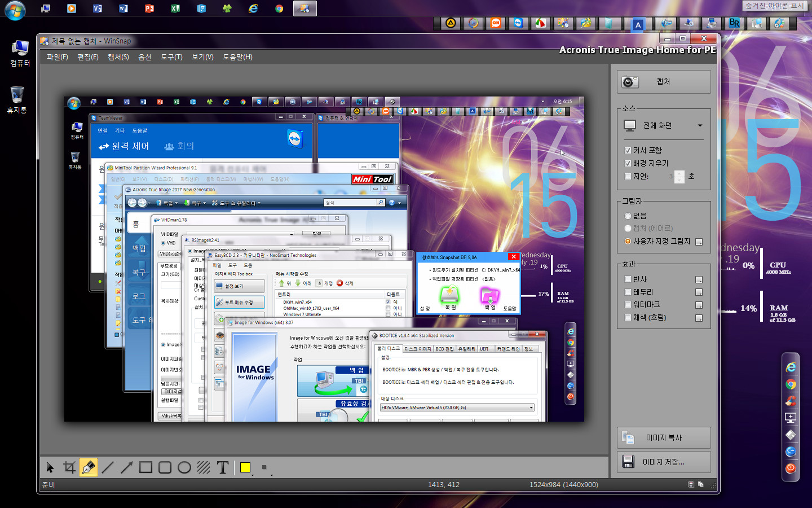Open the 전체 화면 source dropdown
This screenshot has width=812, height=508.
tap(664, 125)
